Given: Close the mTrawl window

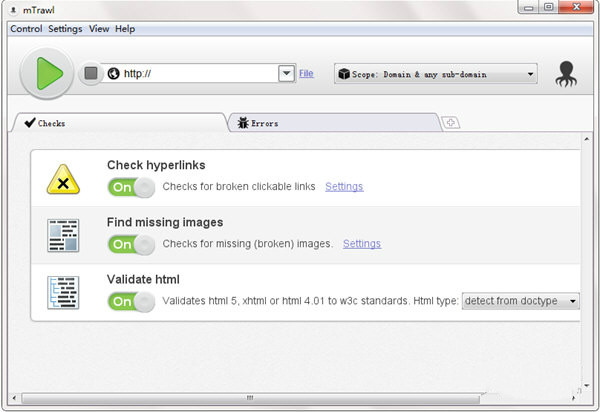Looking at the screenshot, I should tap(576, 7).
